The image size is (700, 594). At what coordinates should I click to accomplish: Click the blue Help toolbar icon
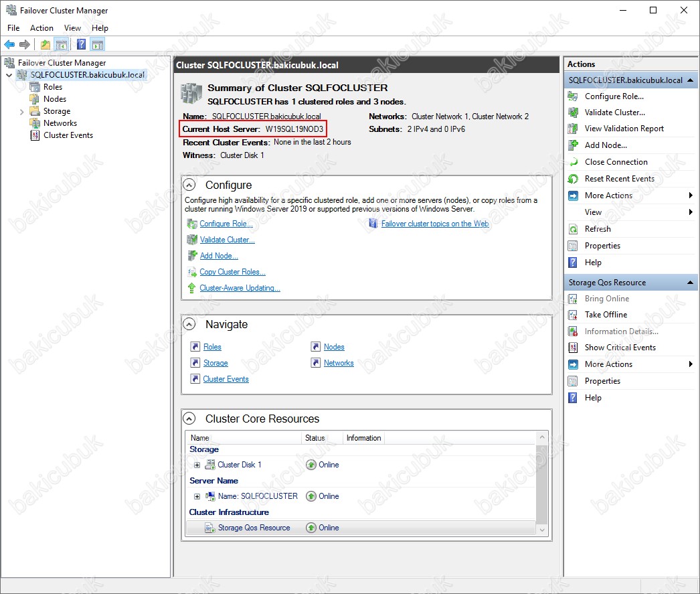81,45
